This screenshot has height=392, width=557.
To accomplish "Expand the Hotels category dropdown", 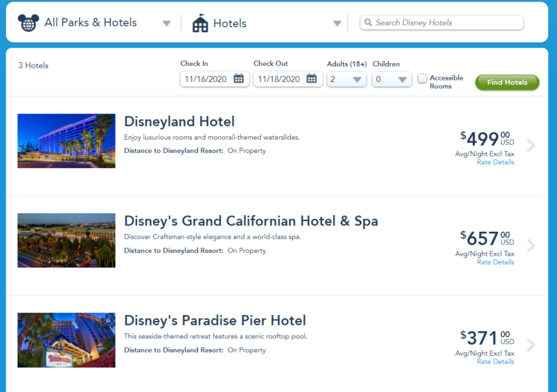I will click(337, 23).
